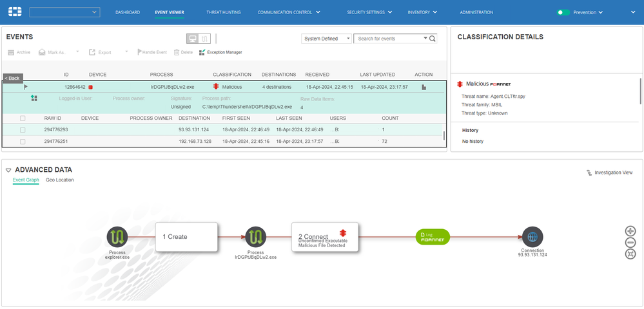
Task: Click process name lrDGPtJBqDLw2.exe in event row
Action: 173,87
